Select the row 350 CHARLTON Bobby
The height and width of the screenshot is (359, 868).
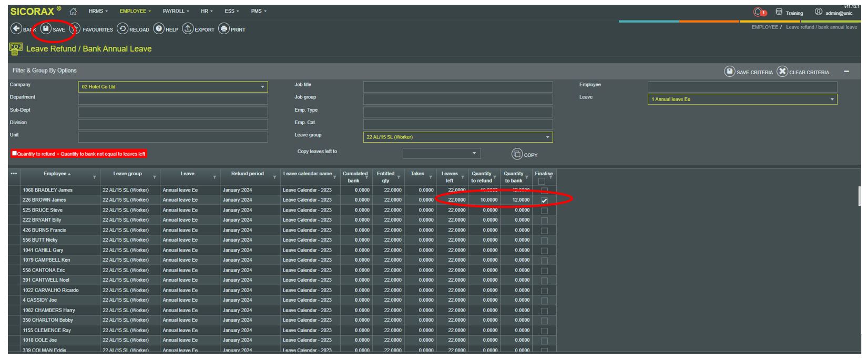click(x=282, y=320)
